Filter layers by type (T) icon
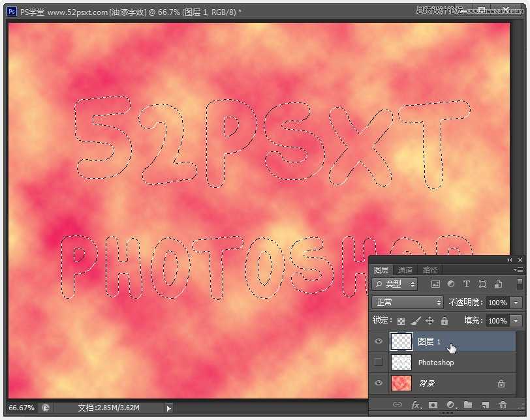The height and width of the screenshot is (420, 530). coord(467,284)
